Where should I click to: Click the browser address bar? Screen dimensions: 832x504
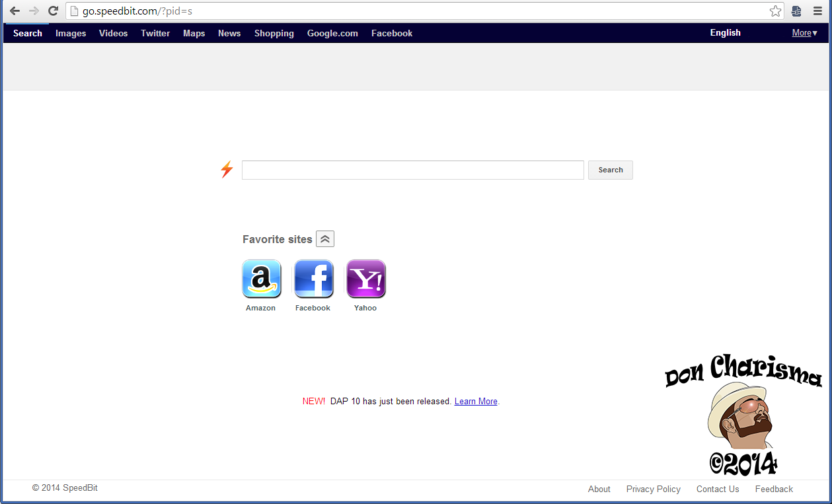click(423, 11)
